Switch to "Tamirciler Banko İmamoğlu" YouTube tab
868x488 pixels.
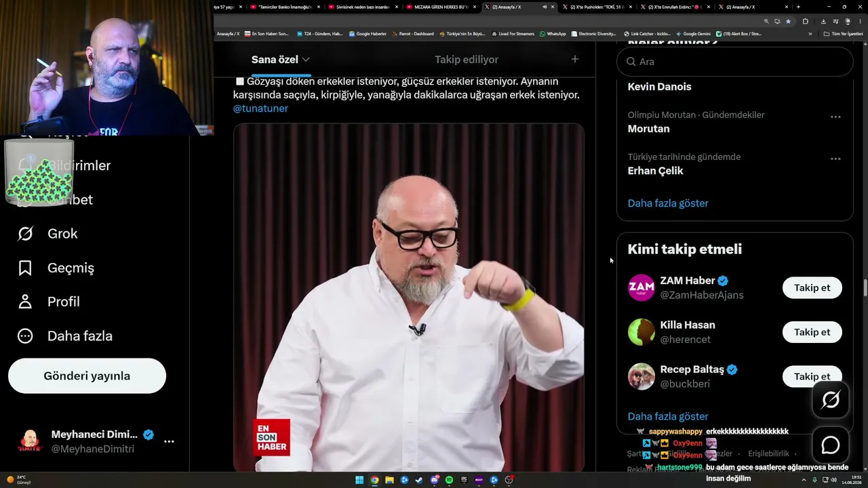tap(285, 7)
